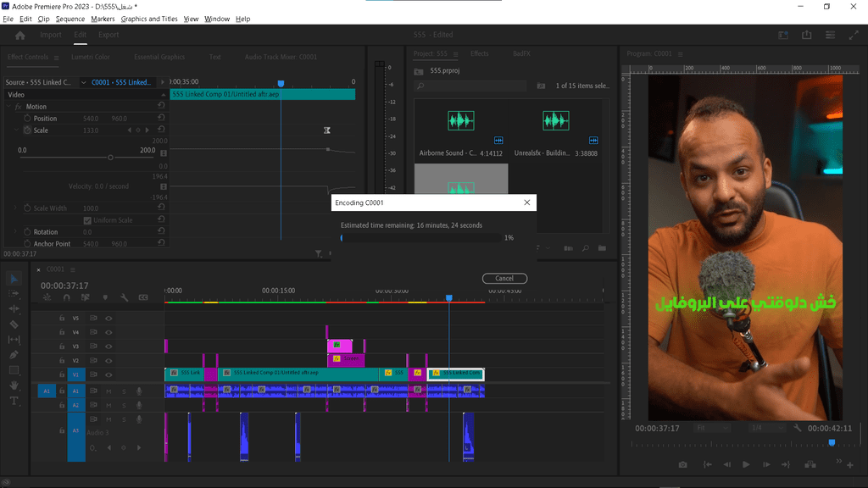Open the Source clip dropdown arrow
The height and width of the screenshot is (488, 868).
(x=84, y=82)
